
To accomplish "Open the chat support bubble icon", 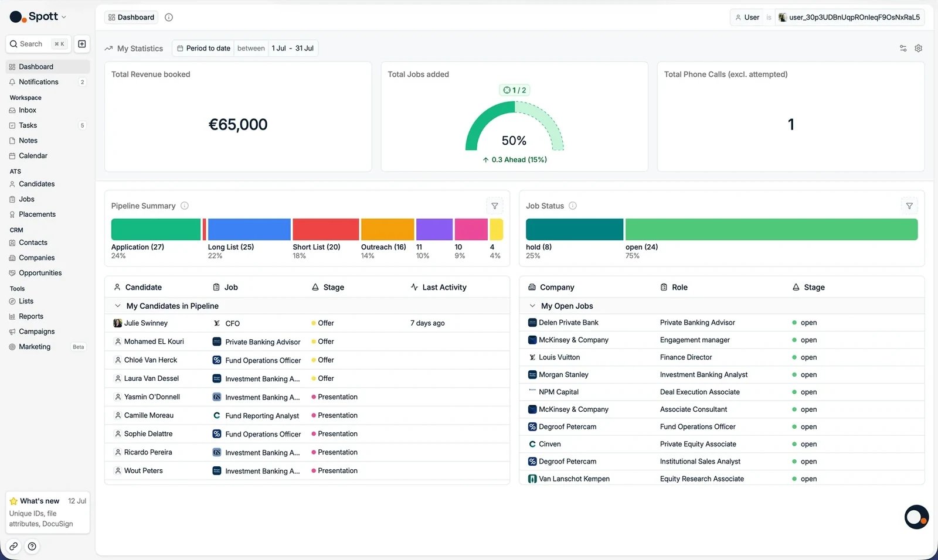I will click(x=916, y=517).
